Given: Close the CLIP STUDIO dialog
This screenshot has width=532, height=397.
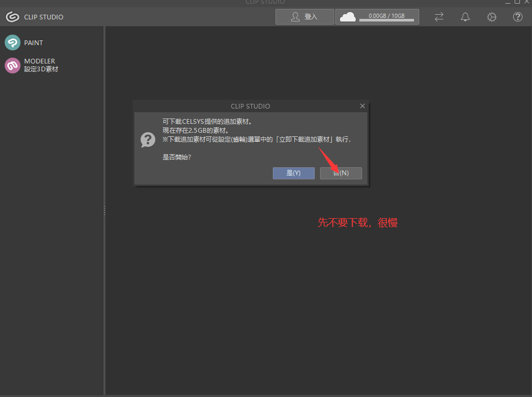Looking at the screenshot, I should click(x=363, y=106).
